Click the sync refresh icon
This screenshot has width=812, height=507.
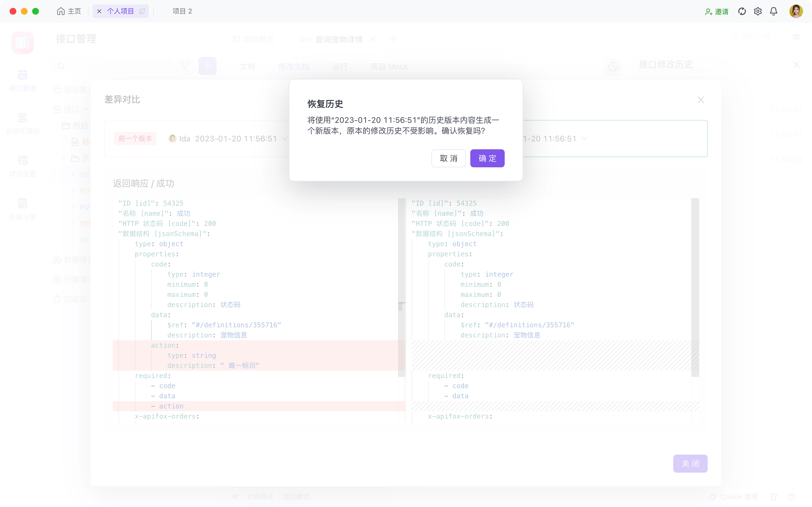pyautogui.click(x=742, y=11)
